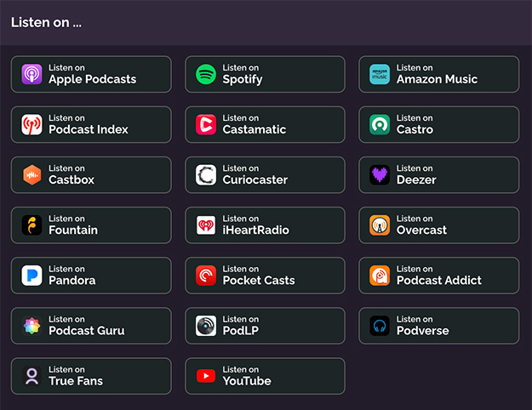Image resolution: width=532 pixels, height=410 pixels.
Task: Select the Amazon Music label
Action: point(437,79)
